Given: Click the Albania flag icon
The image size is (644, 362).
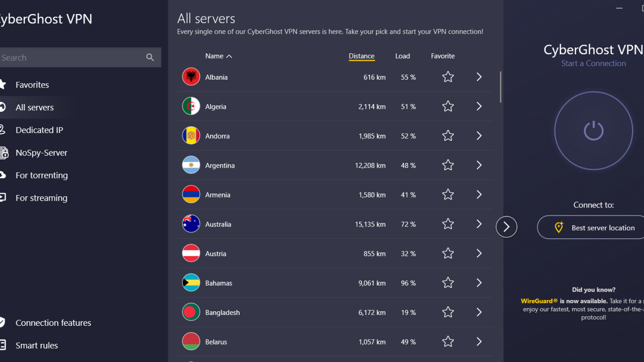Looking at the screenshot, I should click(x=191, y=77).
